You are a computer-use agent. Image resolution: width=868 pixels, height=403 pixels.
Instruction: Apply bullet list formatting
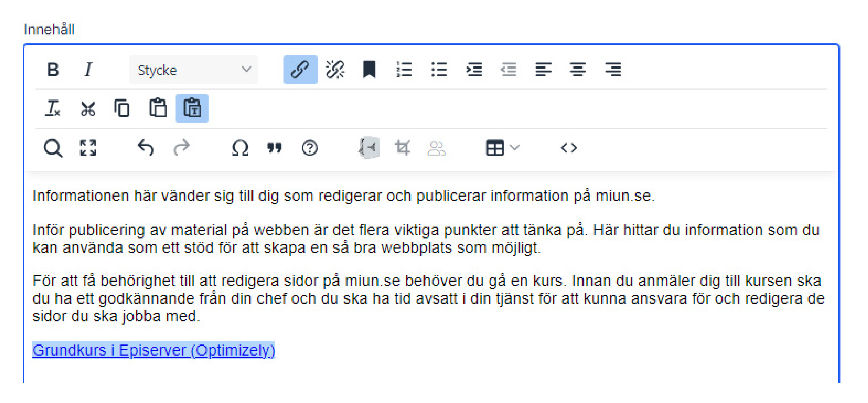coord(439,70)
